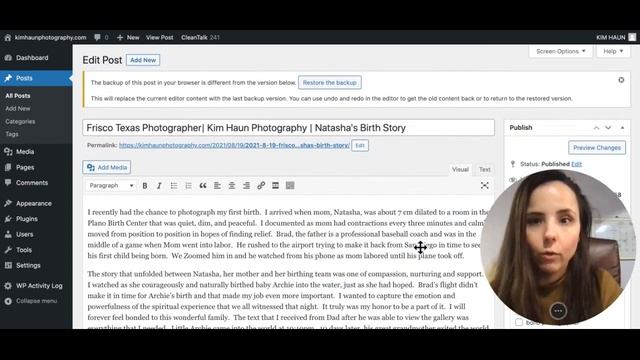Viewport: 640px width, 360px height.
Task: Open Tags submenu
Action: coord(12,134)
